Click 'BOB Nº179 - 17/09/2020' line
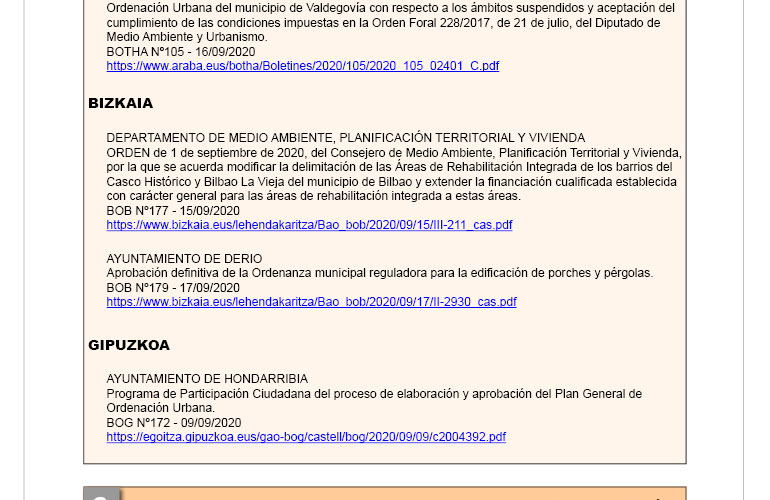 pos(173,287)
